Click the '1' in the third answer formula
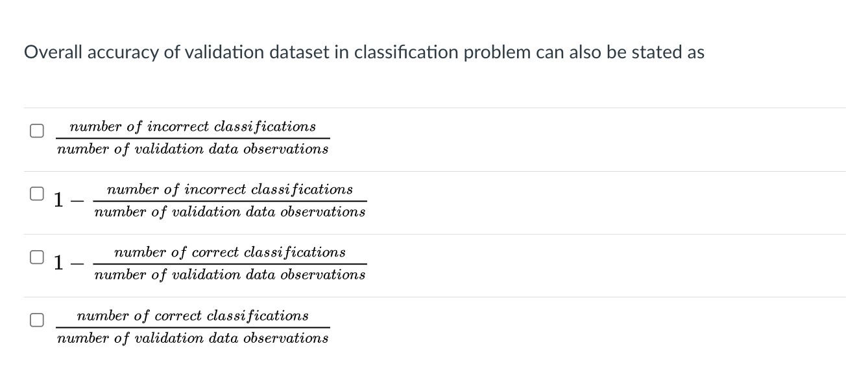Viewport: 868px width, 381px height. click(58, 263)
